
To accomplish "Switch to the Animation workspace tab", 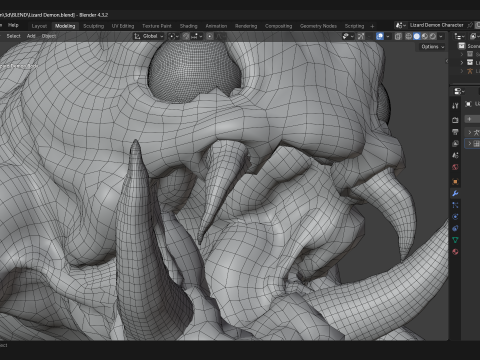I will pyautogui.click(x=216, y=26).
